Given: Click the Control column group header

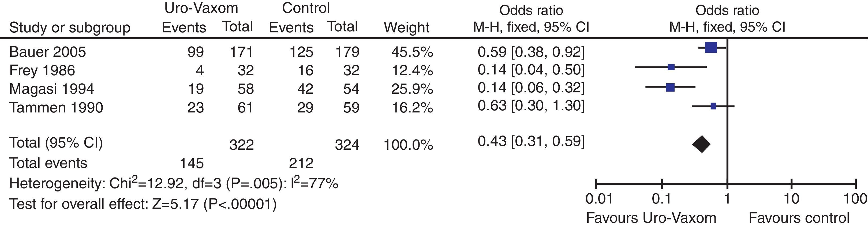Looking at the screenshot, I should [x=306, y=8].
